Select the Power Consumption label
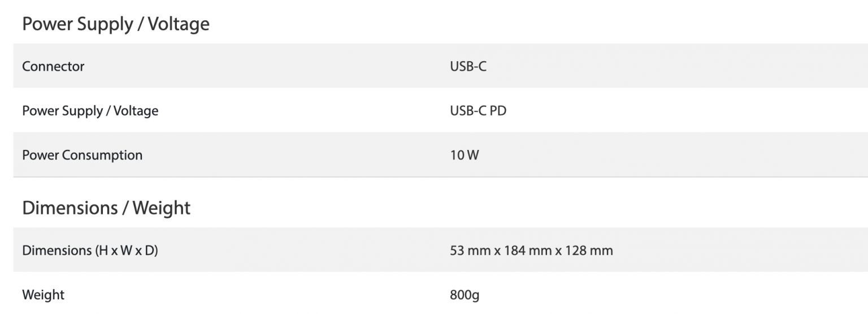 click(x=82, y=154)
